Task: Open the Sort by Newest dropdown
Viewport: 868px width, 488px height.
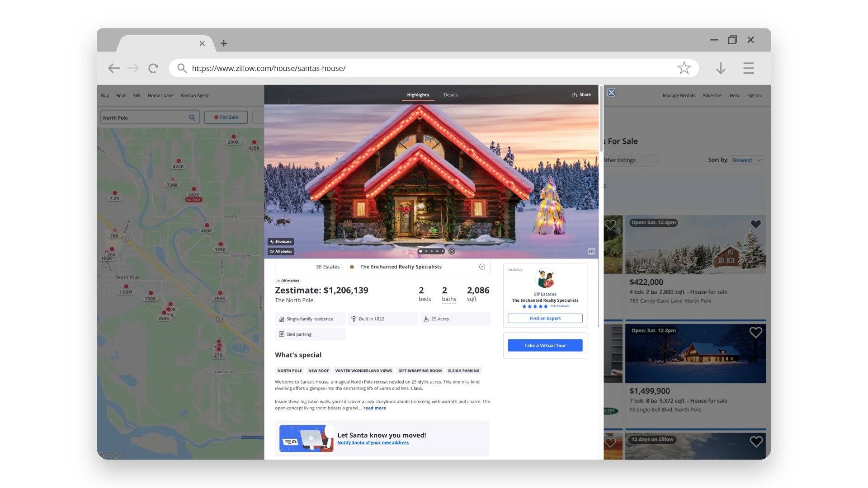Action: 747,160
